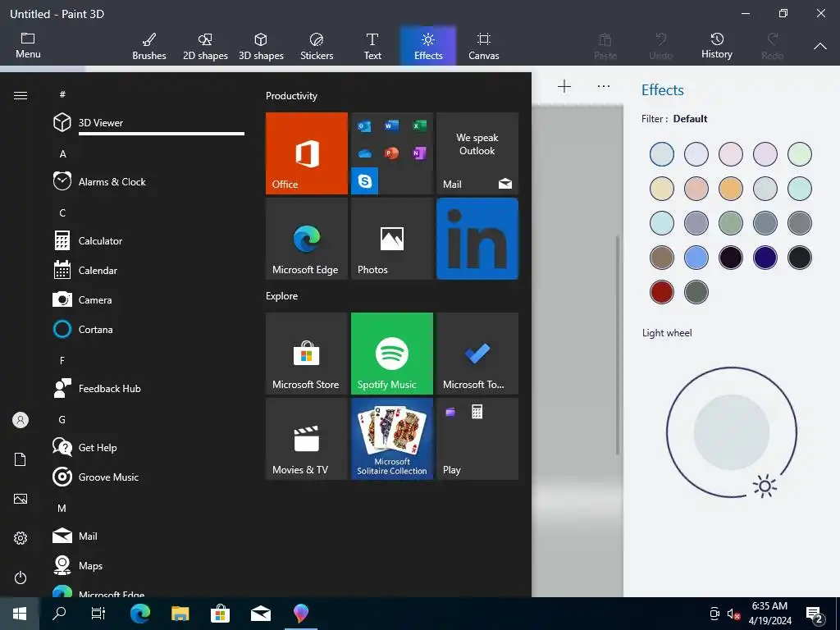Open Documents from the Start sidebar
This screenshot has width=840, height=630.
(21, 459)
